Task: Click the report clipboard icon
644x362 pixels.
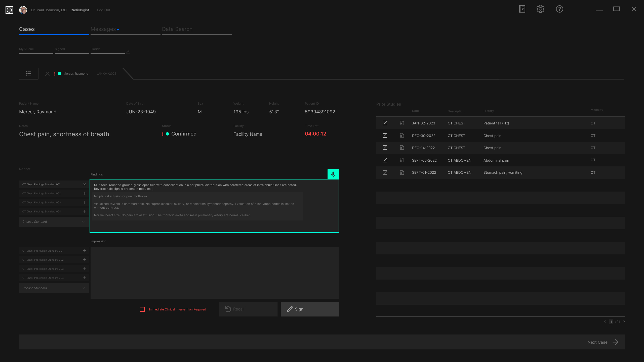Action: click(x=522, y=9)
